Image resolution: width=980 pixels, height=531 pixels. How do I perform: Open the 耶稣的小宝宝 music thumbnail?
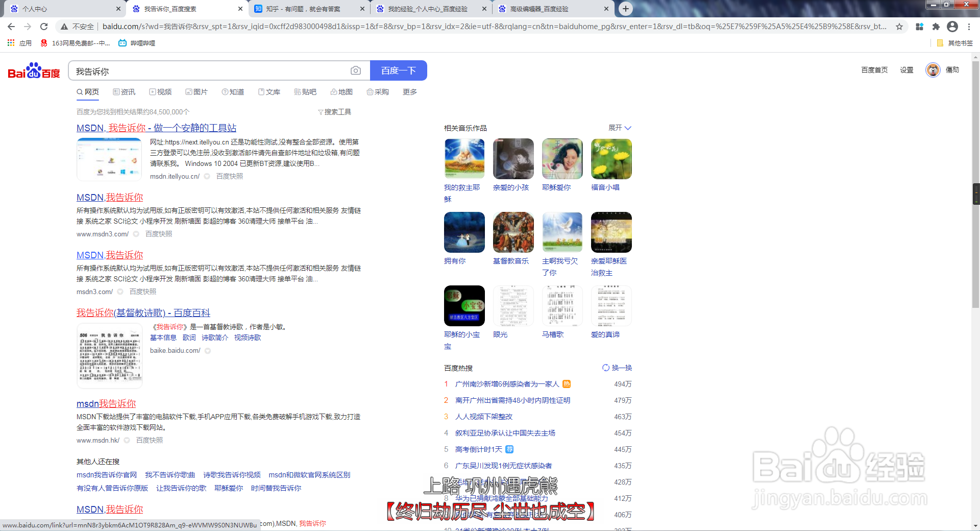[464, 306]
